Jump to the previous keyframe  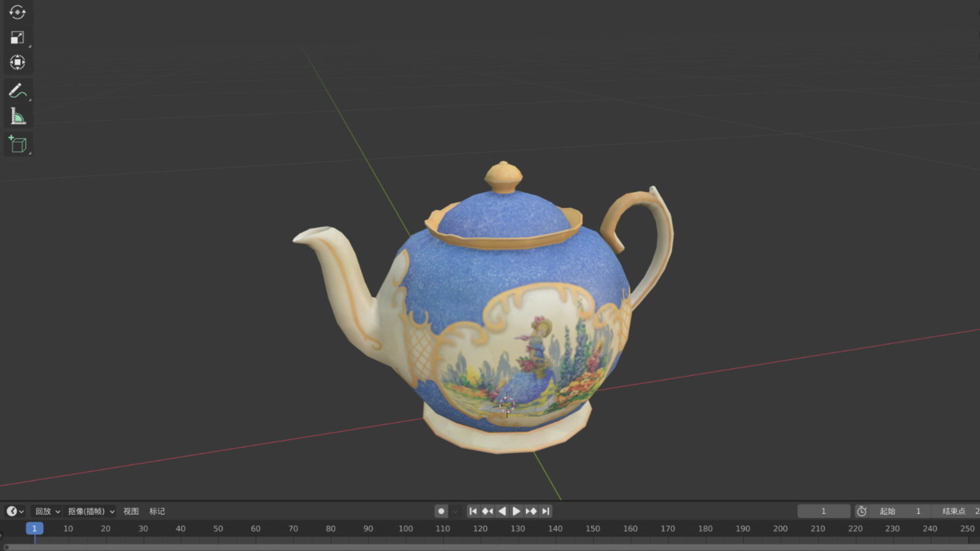click(488, 511)
